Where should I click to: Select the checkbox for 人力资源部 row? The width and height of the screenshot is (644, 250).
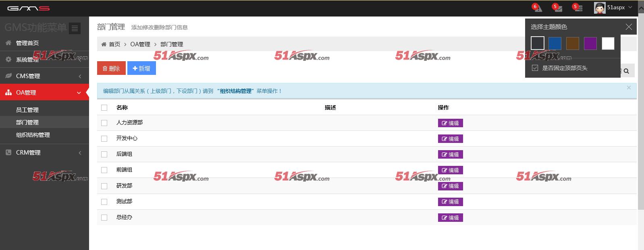[x=104, y=123]
